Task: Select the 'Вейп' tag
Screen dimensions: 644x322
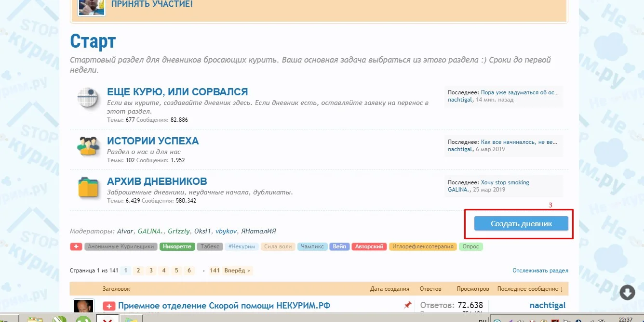Action: tap(339, 246)
